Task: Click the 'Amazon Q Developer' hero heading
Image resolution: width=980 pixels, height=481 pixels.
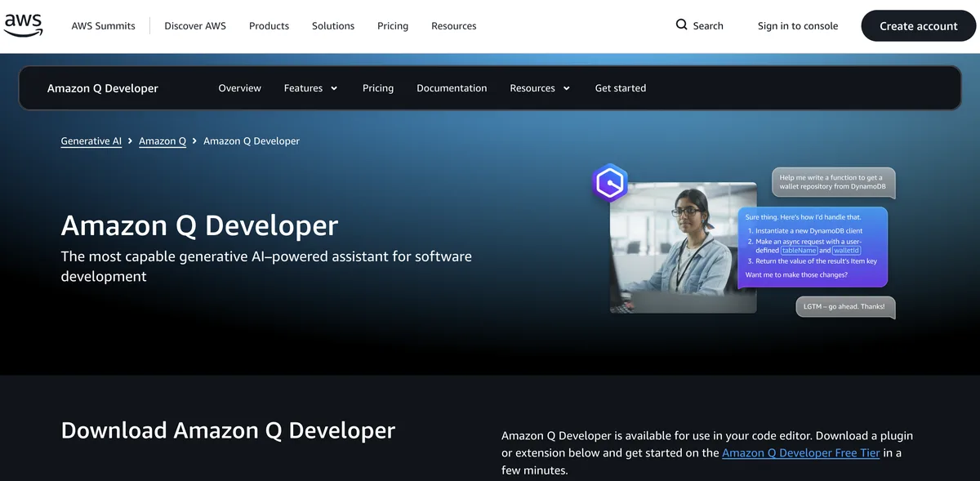Action: [199, 225]
